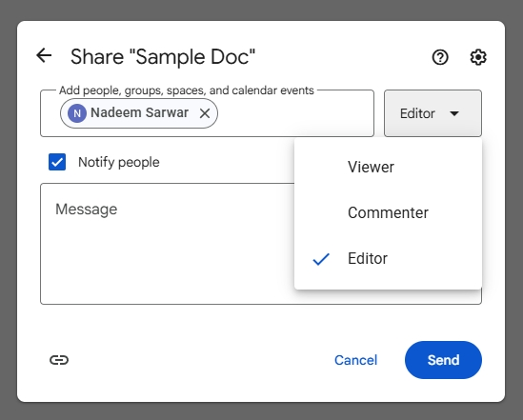Choose Viewer from the role menu
This screenshot has width=523, height=420.
click(x=388, y=167)
